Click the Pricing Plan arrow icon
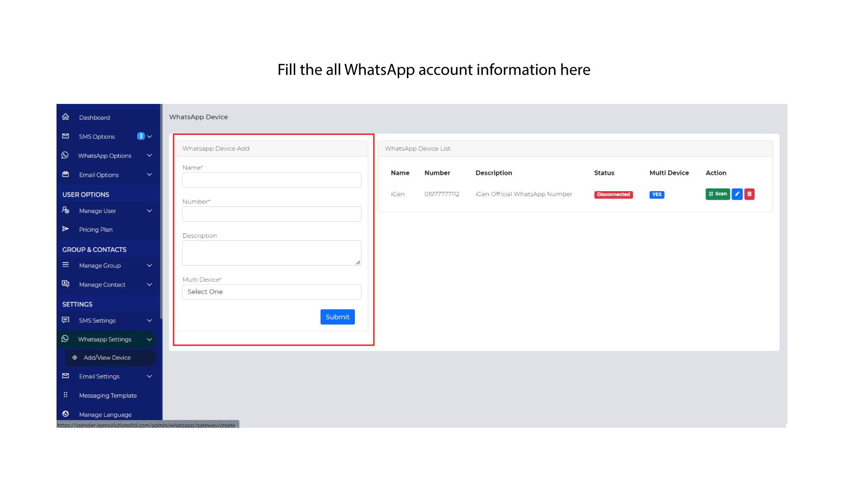This screenshot has width=868, height=488. click(x=66, y=229)
